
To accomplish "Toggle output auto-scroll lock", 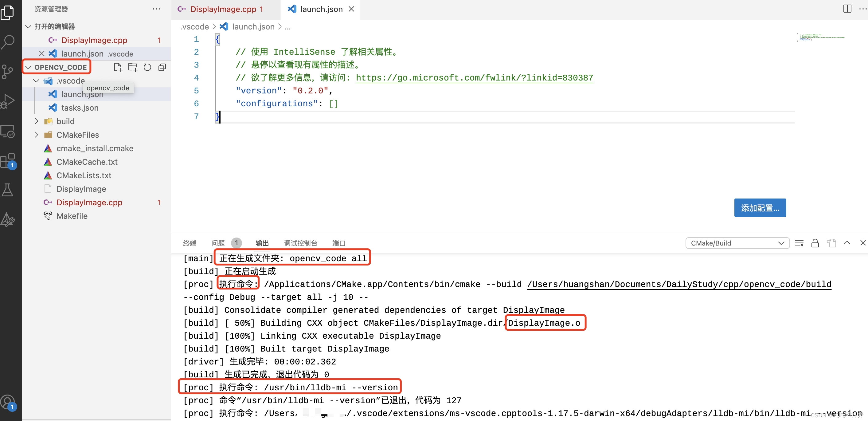I will coord(815,243).
